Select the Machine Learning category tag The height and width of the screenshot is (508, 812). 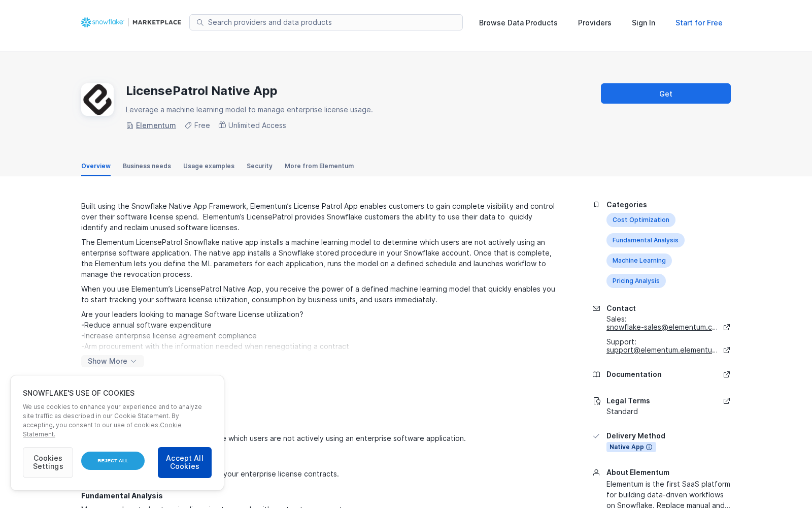pyautogui.click(x=639, y=261)
